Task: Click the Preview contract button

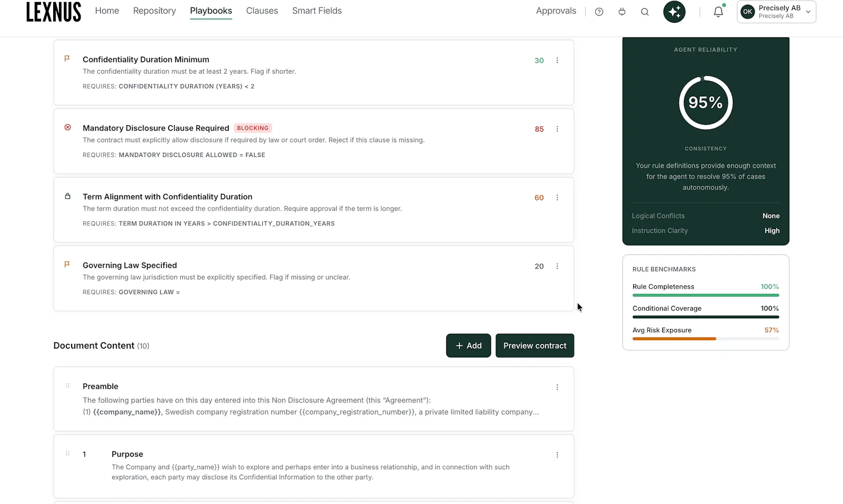Action: [535, 345]
